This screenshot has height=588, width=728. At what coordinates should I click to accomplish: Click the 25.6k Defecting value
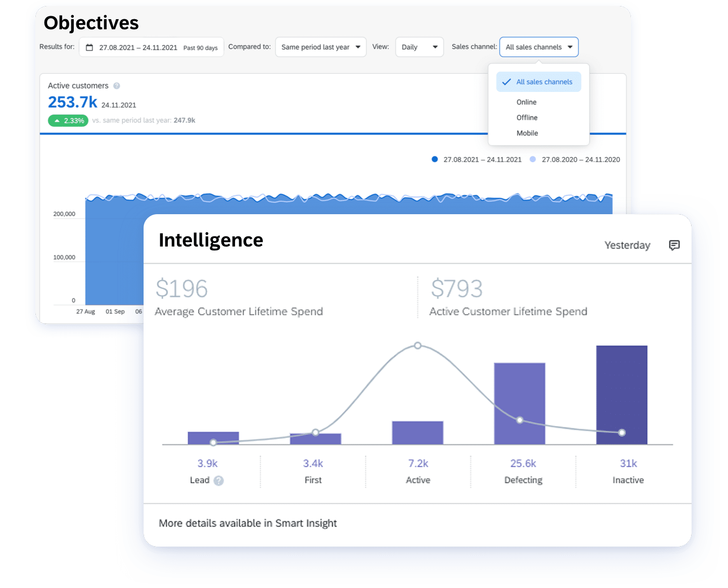pyautogui.click(x=523, y=463)
